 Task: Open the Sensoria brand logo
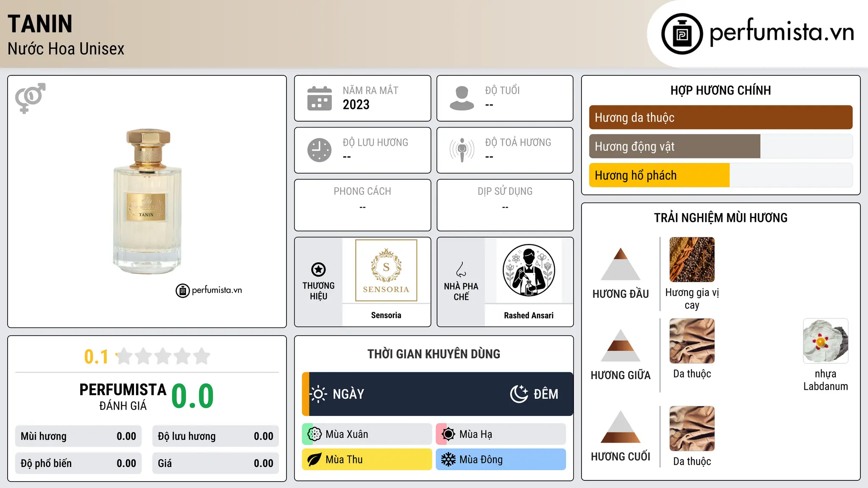point(386,270)
